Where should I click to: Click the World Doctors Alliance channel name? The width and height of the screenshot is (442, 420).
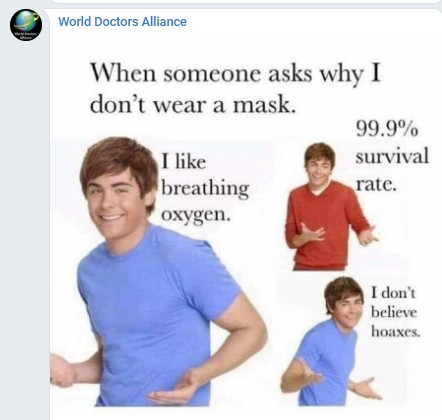point(122,22)
